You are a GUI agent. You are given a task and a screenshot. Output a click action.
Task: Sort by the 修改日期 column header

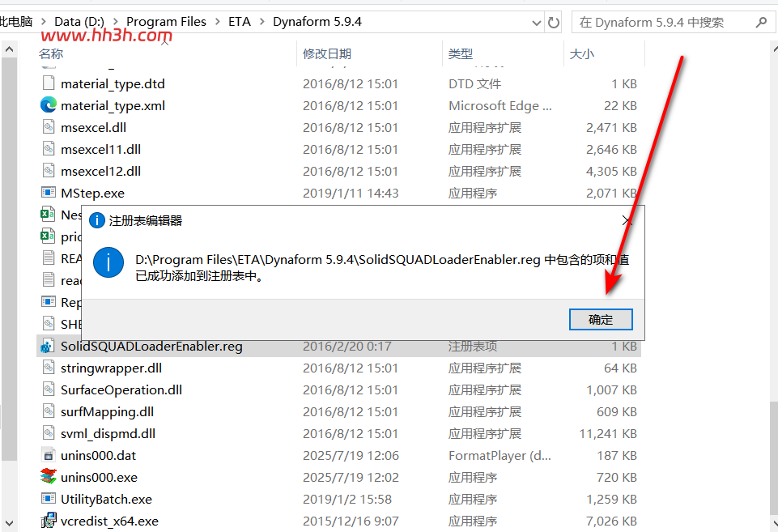coord(327,53)
